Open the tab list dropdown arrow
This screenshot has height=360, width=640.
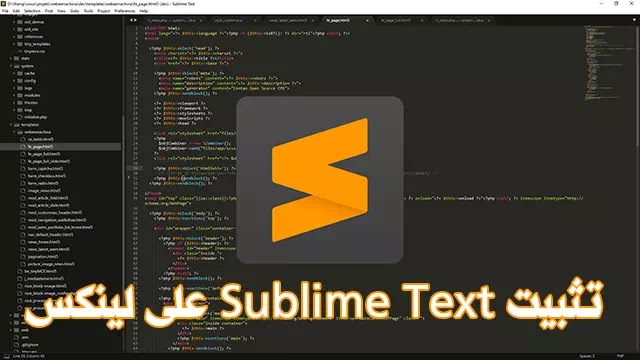tap(634, 20)
